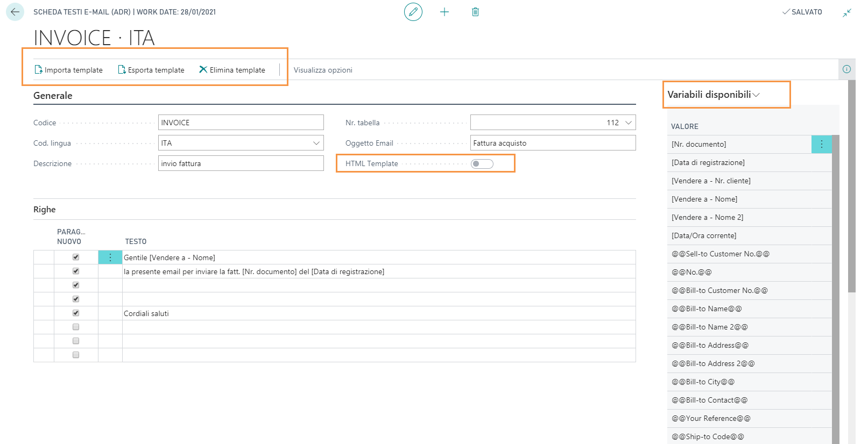Toggle the HTML Template switch
This screenshot has width=868, height=444.
pos(482,164)
